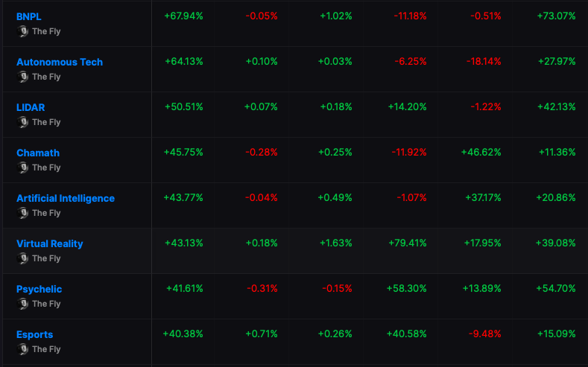Screen dimensions: 588x367
Task: Click The Fly avatar icon under BNPL
Action: pyautogui.click(x=22, y=31)
